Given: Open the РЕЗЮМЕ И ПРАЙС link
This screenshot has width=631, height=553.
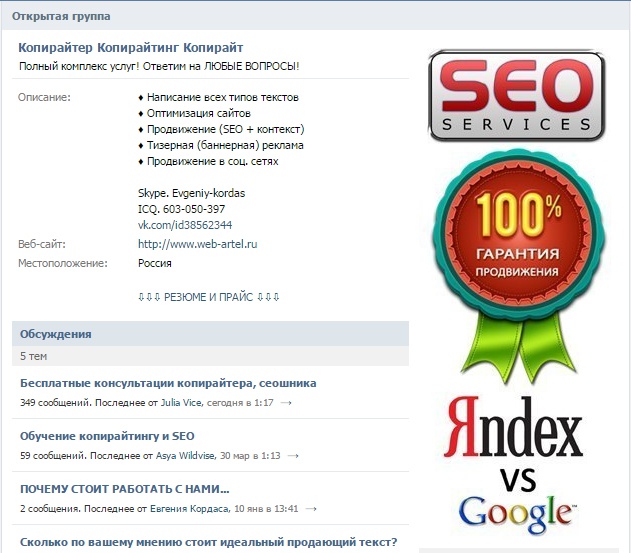Looking at the screenshot, I should coord(208,297).
